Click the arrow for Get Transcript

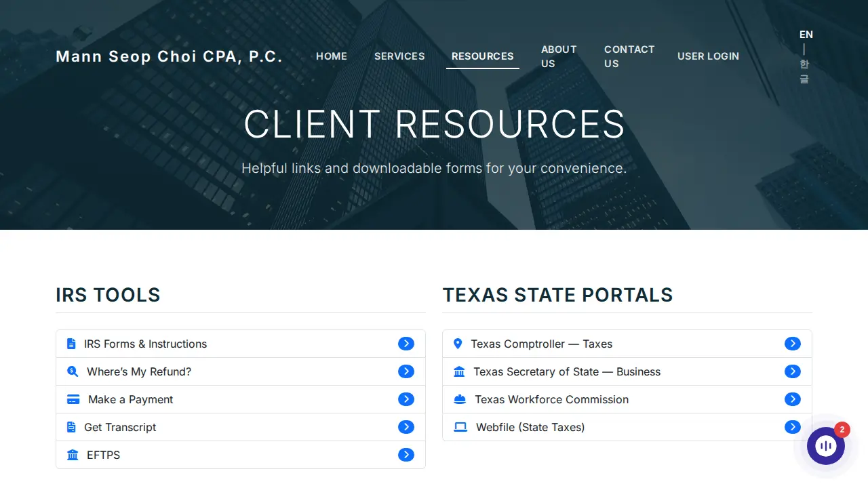(x=406, y=427)
